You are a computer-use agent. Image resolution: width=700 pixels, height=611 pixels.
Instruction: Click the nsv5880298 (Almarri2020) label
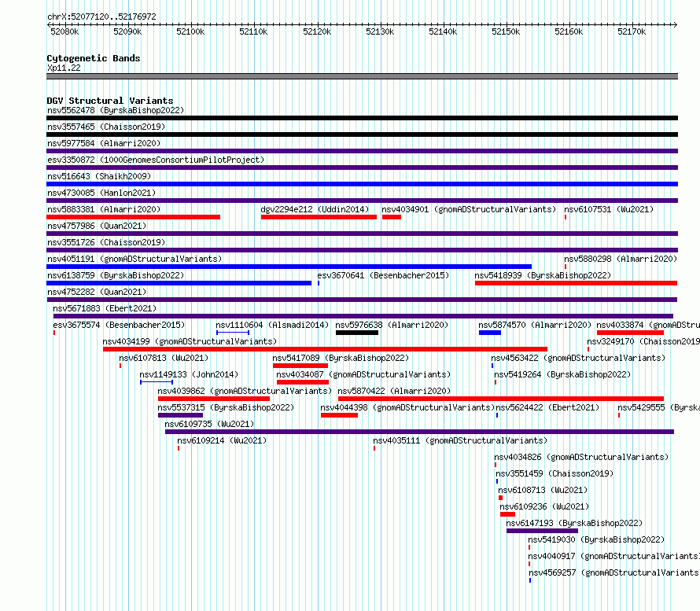[621, 259]
